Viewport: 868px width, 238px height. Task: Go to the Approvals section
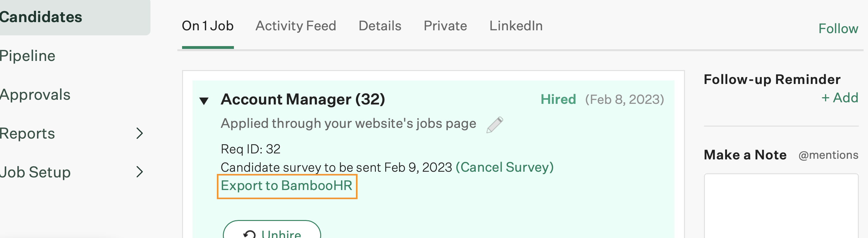(35, 95)
